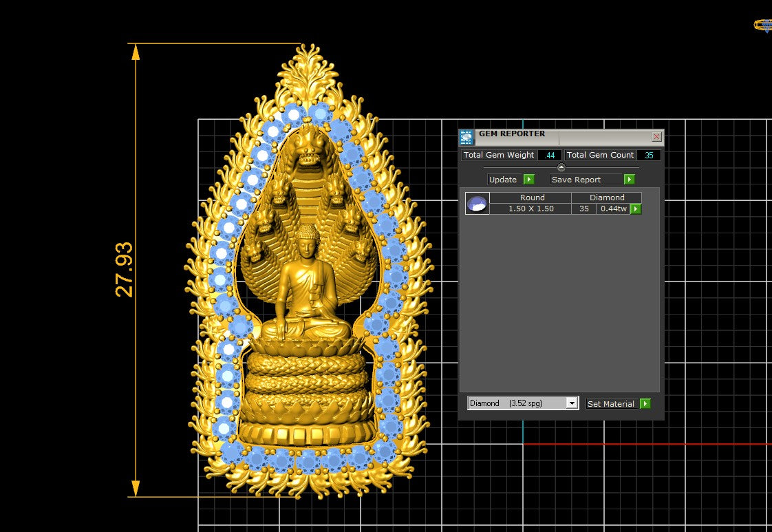The height and width of the screenshot is (532, 772).
Task: Click the 'Total Gem Weight' label
Action: coord(499,155)
